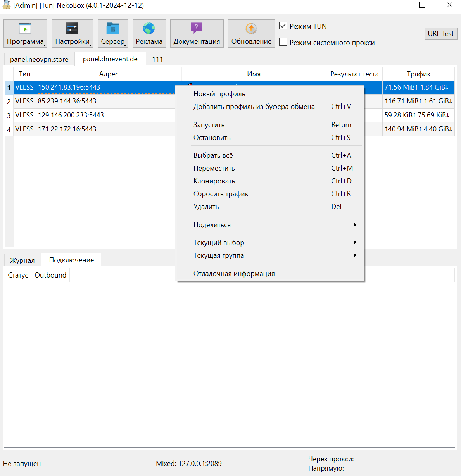
Task: Expand the Текущая группа submenu
Action: pos(270,255)
